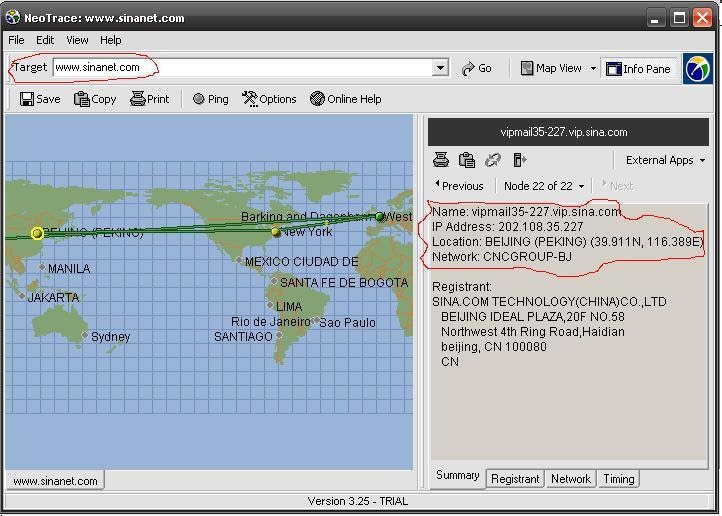This screenshot has height=516, width=722.
Task: Maximize the NeoTrace window
Action: [679, 18]
